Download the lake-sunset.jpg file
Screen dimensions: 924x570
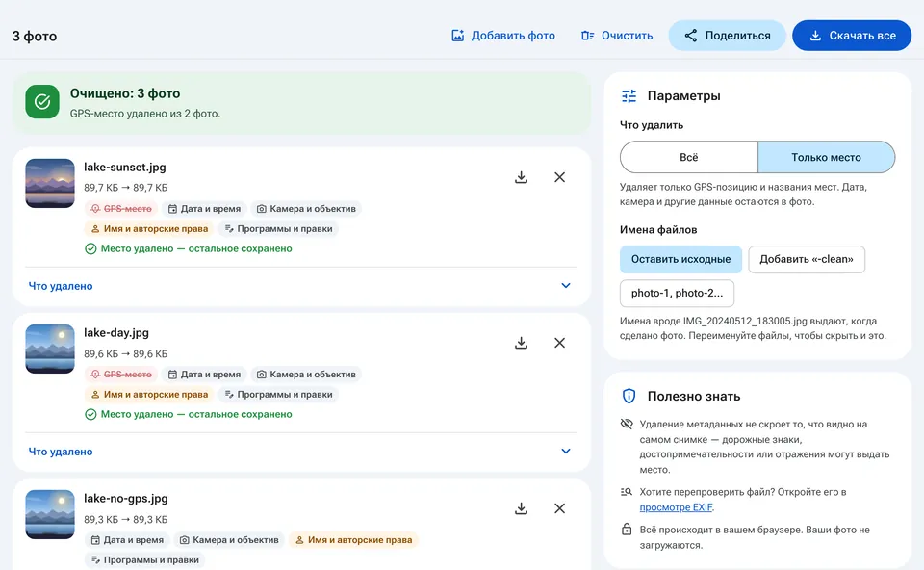521,177
